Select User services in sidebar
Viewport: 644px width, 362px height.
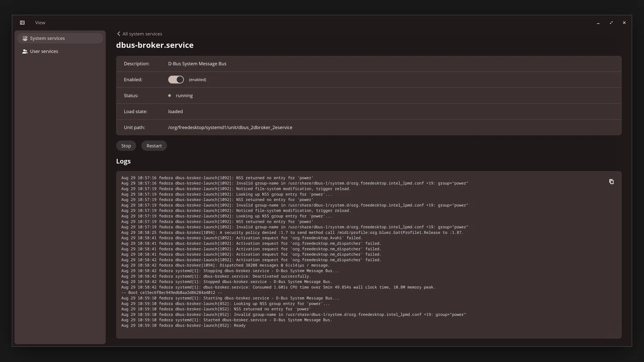60,51
